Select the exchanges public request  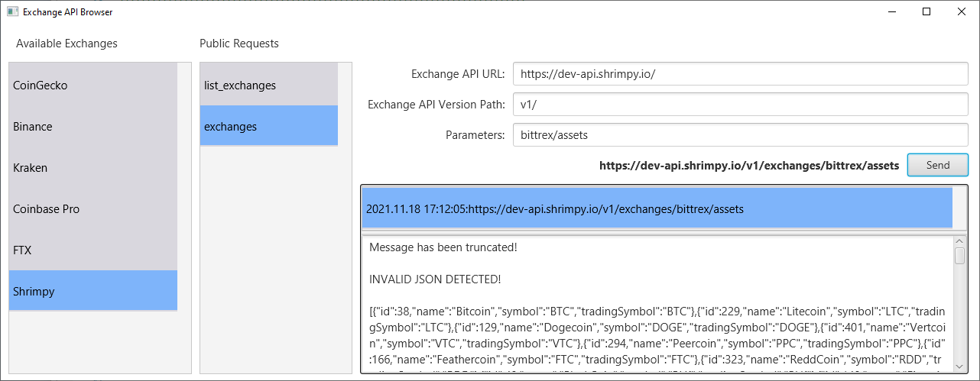pyautogui.click(x=268, y=127)
